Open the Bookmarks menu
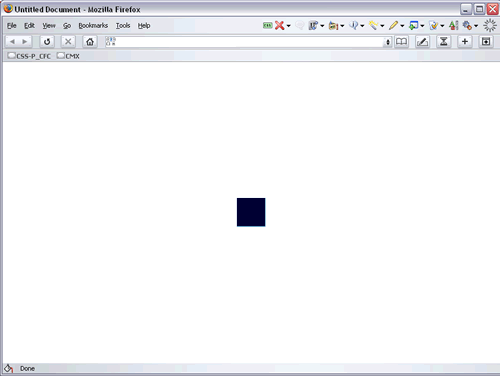 [93, 26]
